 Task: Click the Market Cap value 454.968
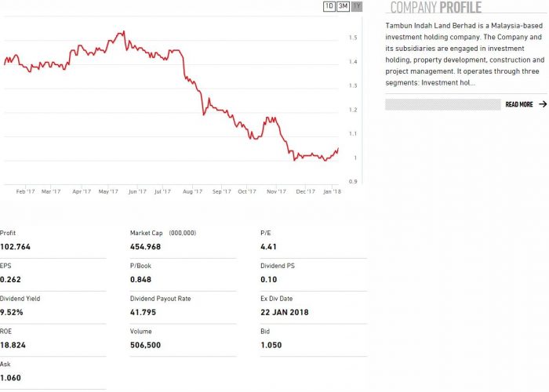click(x=145, y=247)
